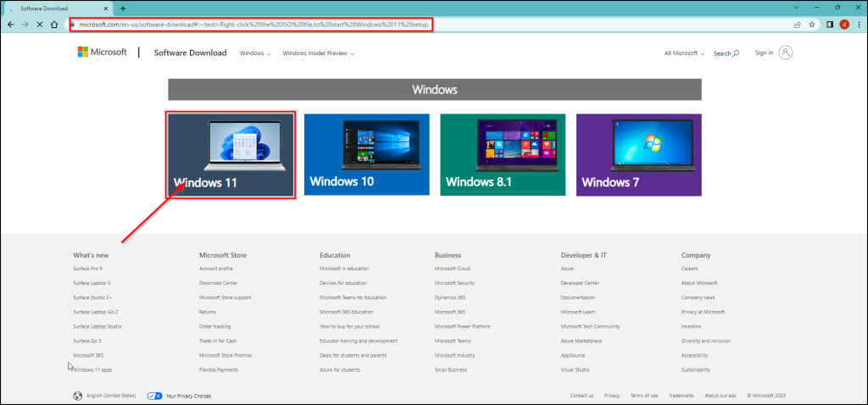Open the Careers link
868x405 pixels.
pyautogui.click(x=690, y=269)
